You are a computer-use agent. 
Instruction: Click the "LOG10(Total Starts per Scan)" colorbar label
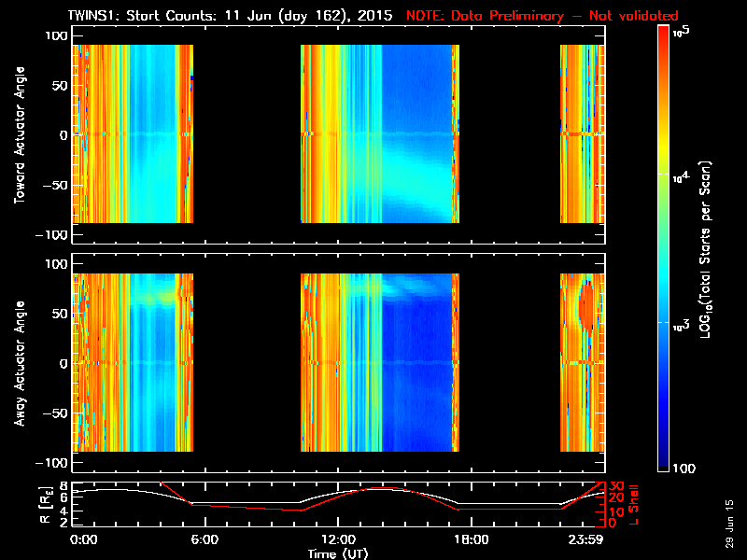705,249
